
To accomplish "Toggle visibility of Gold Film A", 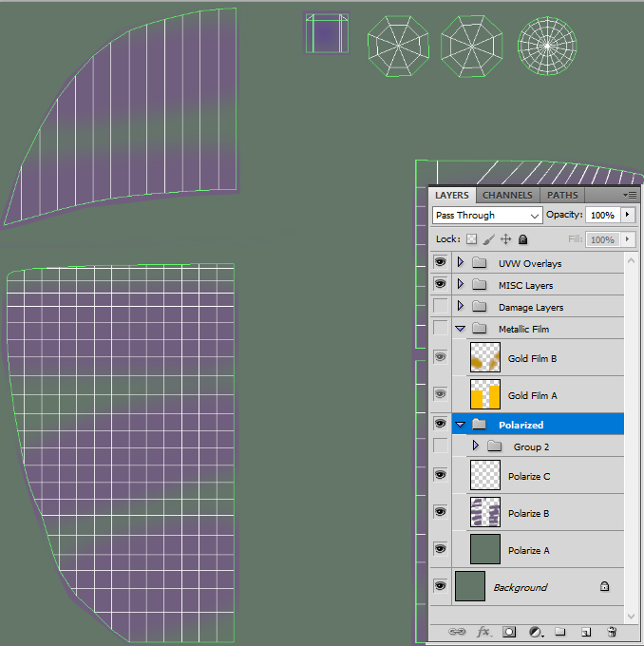I will click(440, 394).
